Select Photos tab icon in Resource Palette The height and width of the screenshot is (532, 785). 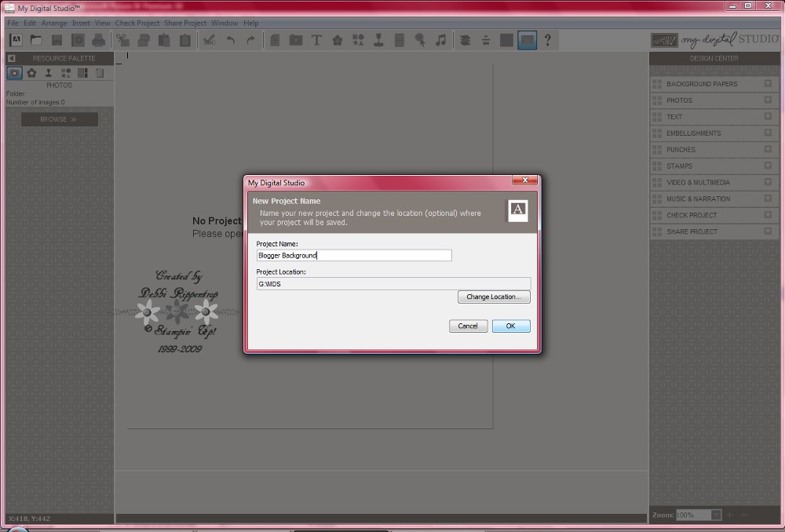coord(14,73)
